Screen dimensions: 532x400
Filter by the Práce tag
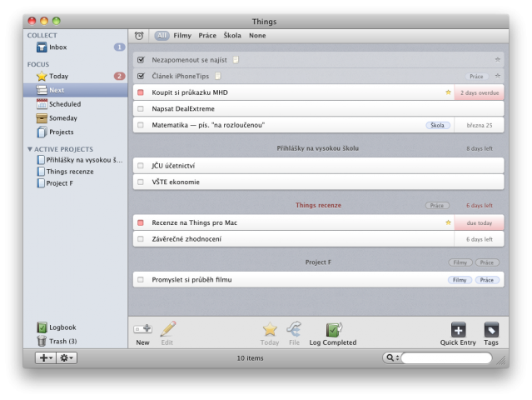pos(207,35)
